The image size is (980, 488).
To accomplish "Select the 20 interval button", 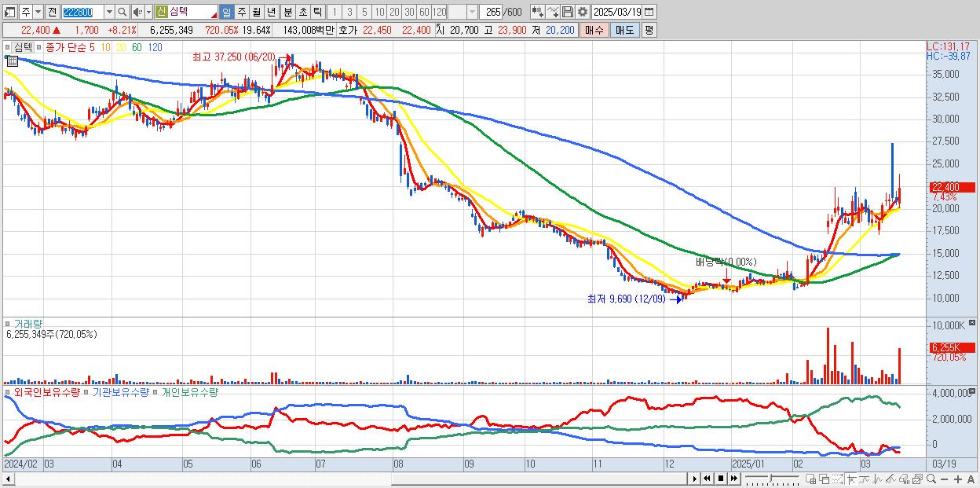I will click(x=394, y=12).
